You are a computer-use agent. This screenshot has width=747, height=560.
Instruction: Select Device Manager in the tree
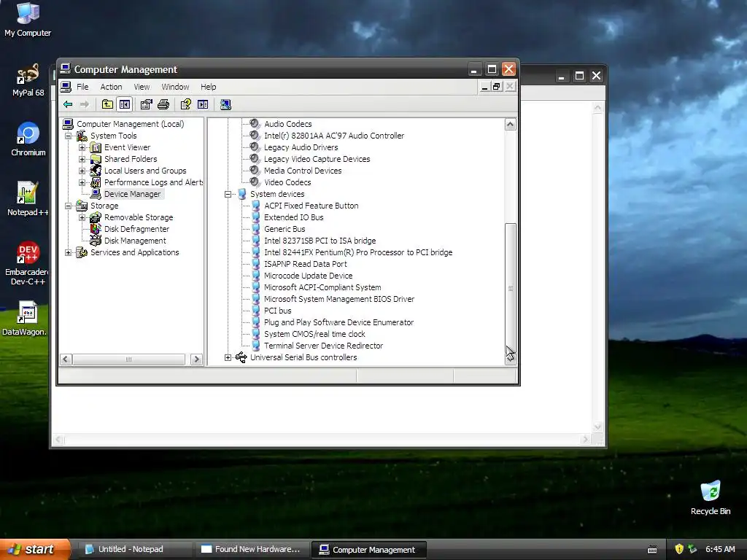point(133,194)
